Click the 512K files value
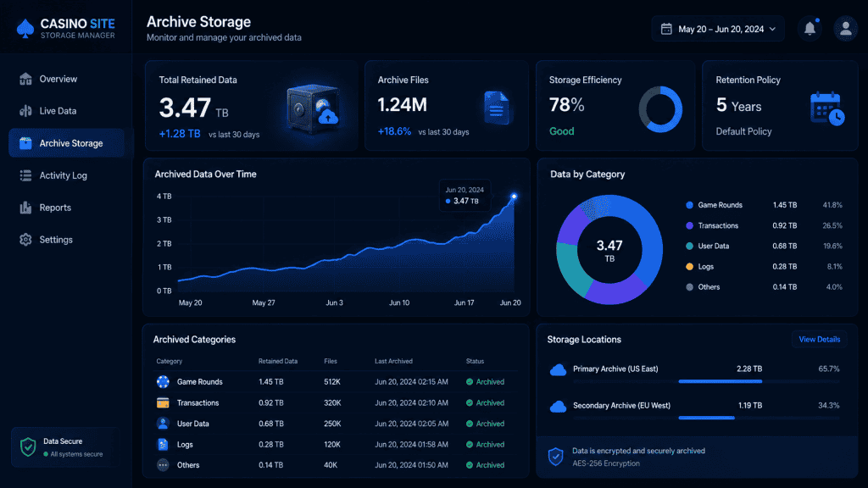This screenshot has height=488, width=868. (x=332, y=382)
